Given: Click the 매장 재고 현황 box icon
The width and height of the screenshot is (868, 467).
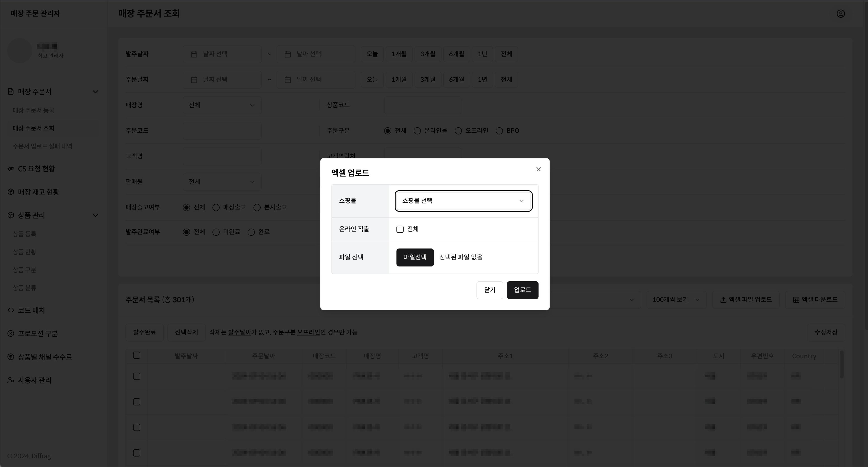Looking at the screenshot, I should 11,192.
